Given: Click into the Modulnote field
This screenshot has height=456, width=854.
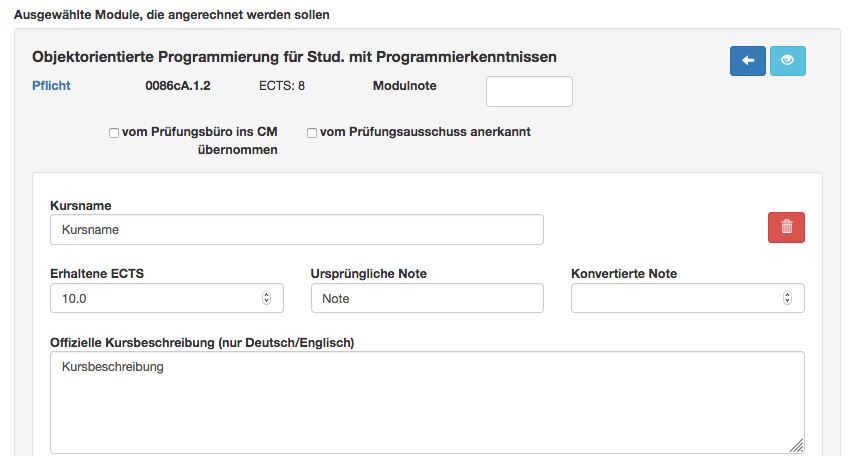Looking at the screenshot, I should pyautogui.click(x=529, y=92).
